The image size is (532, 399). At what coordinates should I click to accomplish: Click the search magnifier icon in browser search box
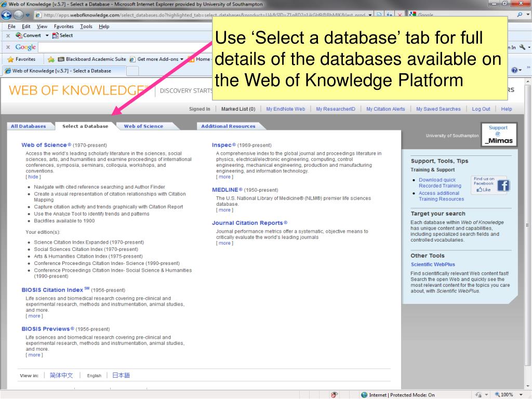(521, 15)
